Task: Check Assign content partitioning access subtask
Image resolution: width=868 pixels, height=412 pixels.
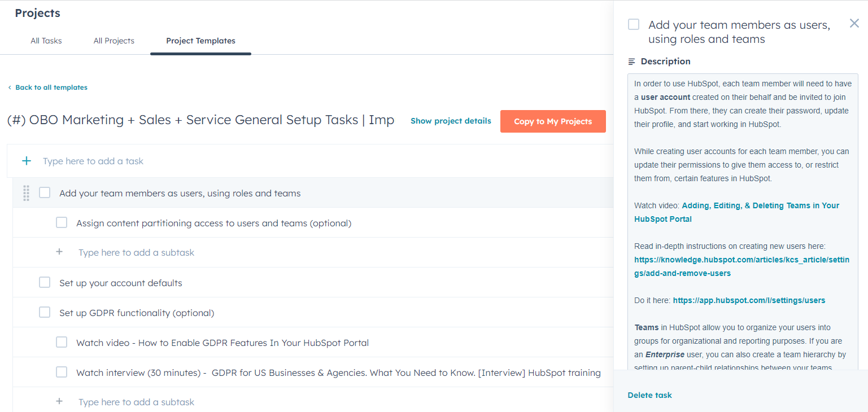Action: point(61,222)
